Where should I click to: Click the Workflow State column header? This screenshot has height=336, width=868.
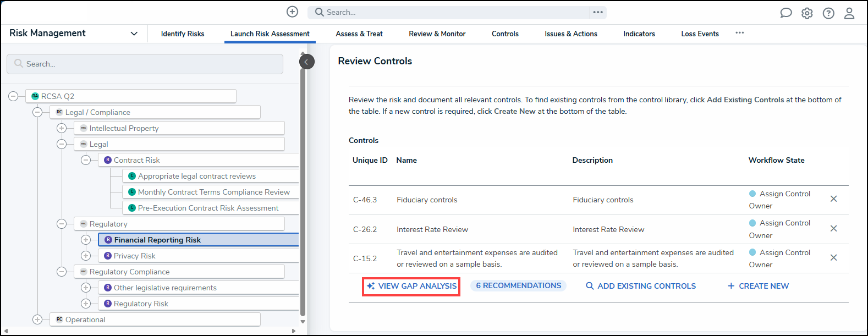pyautogui.click(x=776, y=160)
